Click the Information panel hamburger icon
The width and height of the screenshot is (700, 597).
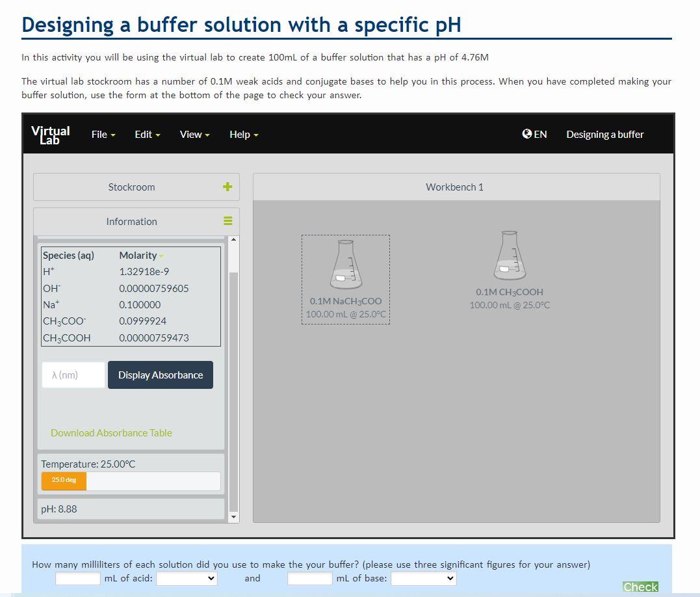pyautogui.click(x=227, y=221)
